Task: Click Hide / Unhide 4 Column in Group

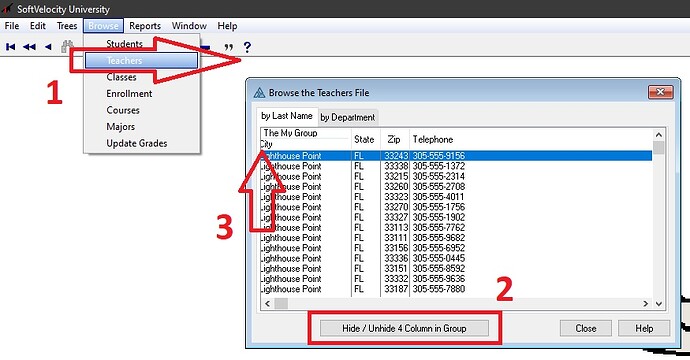Action: pyautogui.click(x=404, y=328)
